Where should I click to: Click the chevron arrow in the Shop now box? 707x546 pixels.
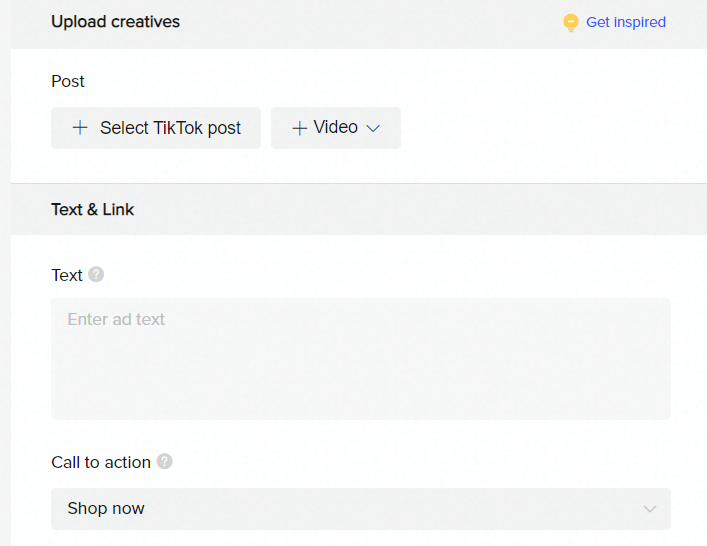[650, 509]
